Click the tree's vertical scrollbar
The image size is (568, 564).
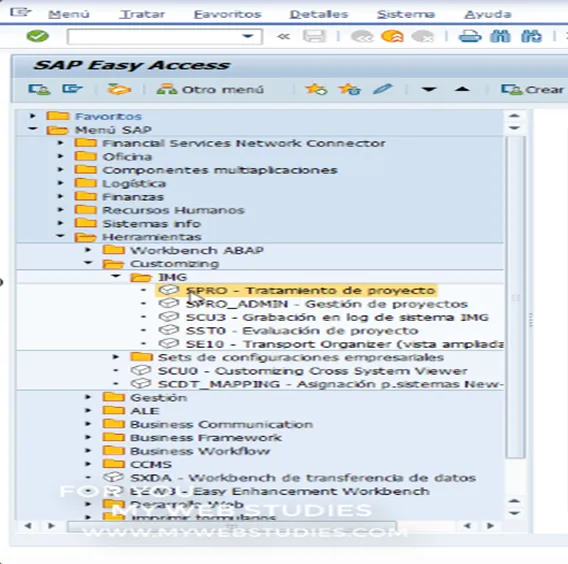515,296
